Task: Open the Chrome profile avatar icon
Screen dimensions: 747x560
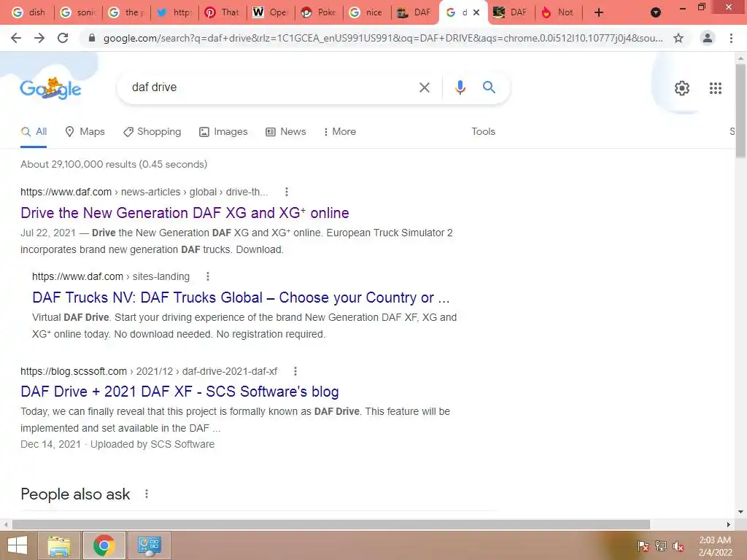Action: [708, 38]
